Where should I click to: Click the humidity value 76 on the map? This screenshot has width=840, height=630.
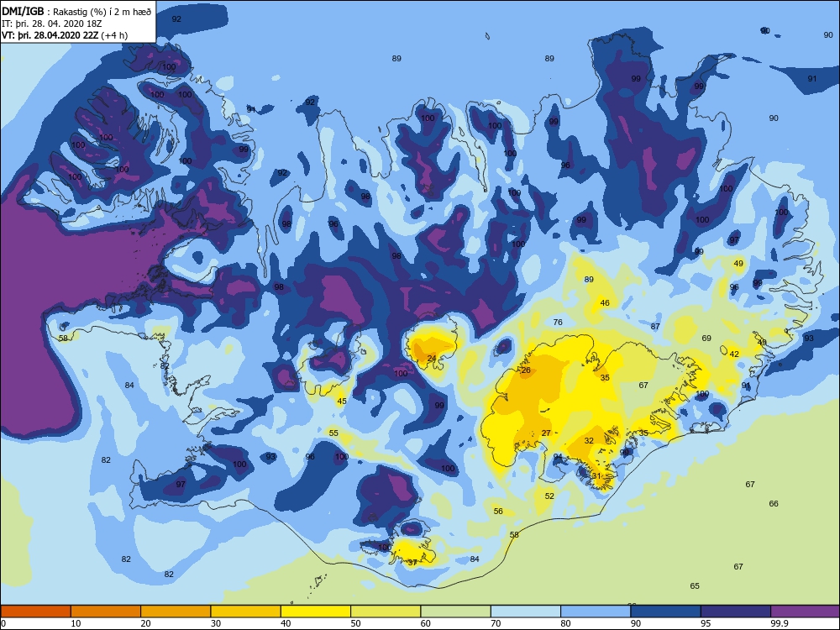tap(558, 322)
